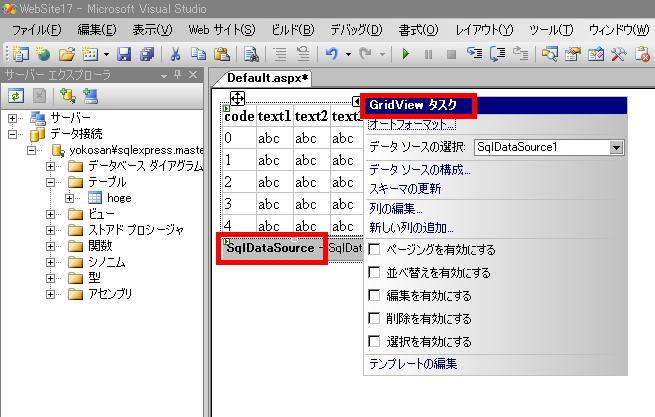Viewport: 655px width, 417px height.
Task: Select the シノニム tree item
Action: click(107, 262)
